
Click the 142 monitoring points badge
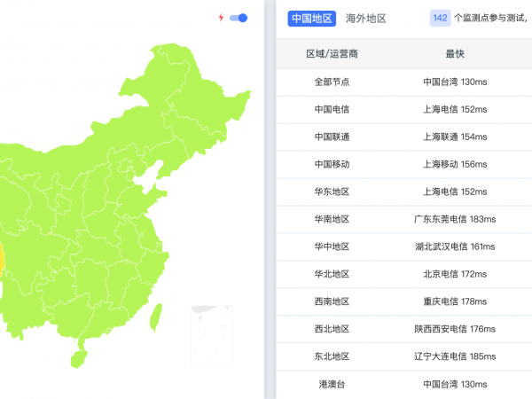440,18
